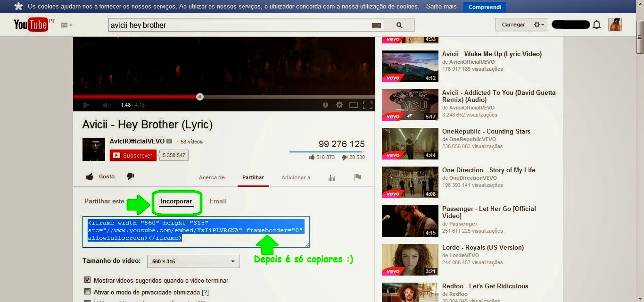Click the magnifier search button
The height and width of the screenshot is (302, 644).
click(x=399, y=25)
